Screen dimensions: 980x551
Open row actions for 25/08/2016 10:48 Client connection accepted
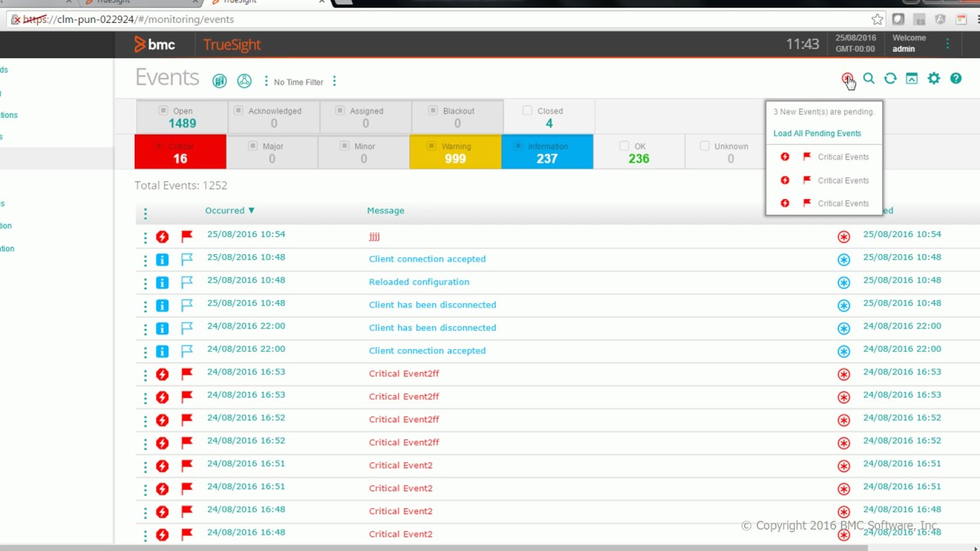pyautogui.click(x=145, y=260)
